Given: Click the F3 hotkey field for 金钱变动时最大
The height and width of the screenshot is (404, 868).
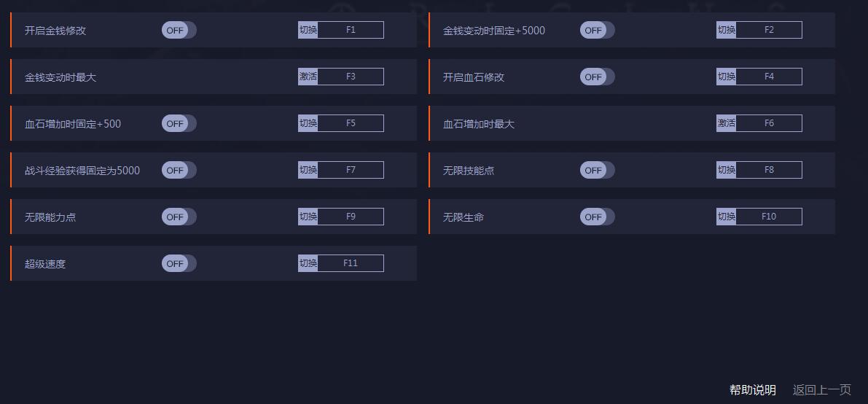Looking at the screenshot, I should point(351,77).
